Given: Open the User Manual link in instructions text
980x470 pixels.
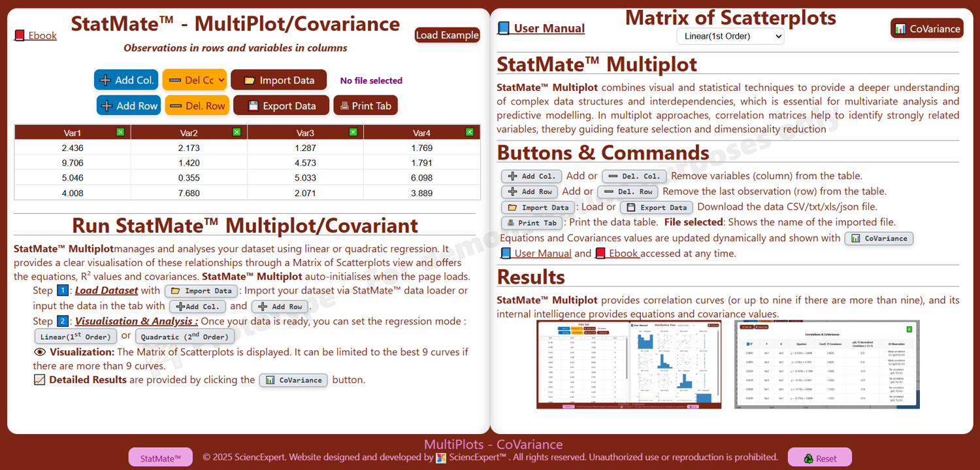Looking at the screenshot, I should click(536, 254).
